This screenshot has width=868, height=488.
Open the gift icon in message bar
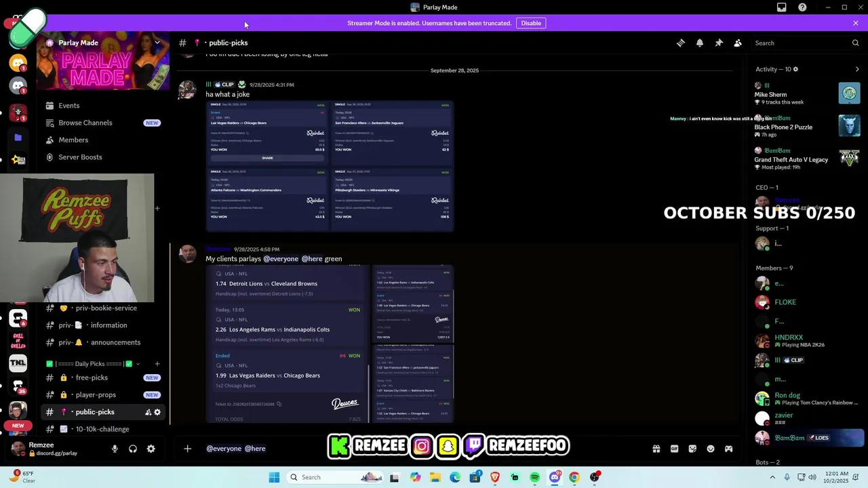[656, 449]
